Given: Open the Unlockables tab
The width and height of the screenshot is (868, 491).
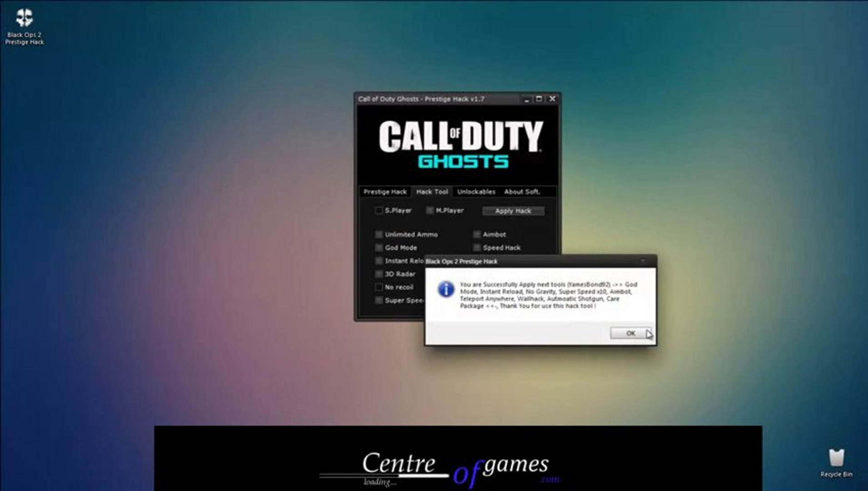Looking at the screenshot, I should pos(476,192).
